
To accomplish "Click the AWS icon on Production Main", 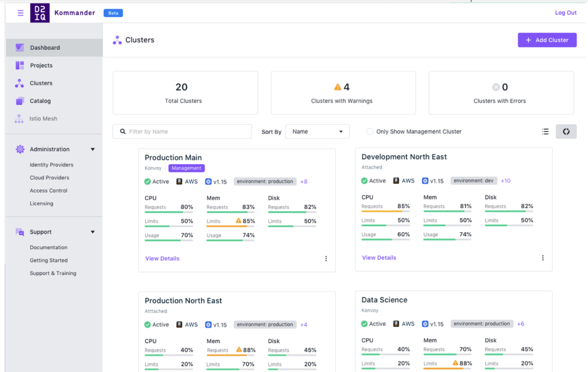I will [179, 181].
